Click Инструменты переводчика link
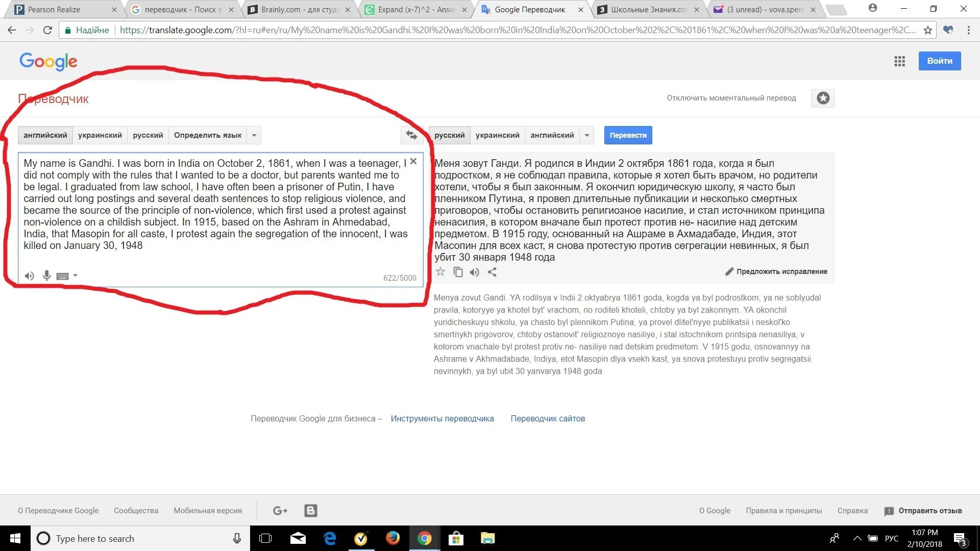This screenshot has width=980, height=551. [x=442, y=418]
